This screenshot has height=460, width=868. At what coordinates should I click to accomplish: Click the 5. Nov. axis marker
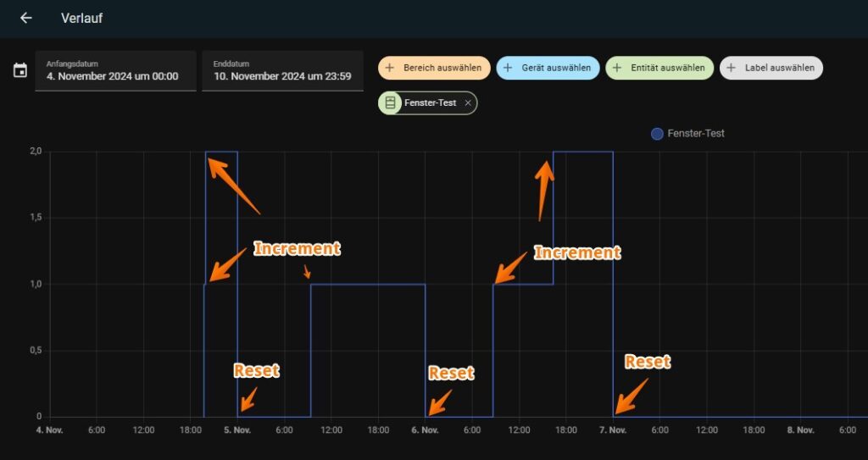[237, 430]
